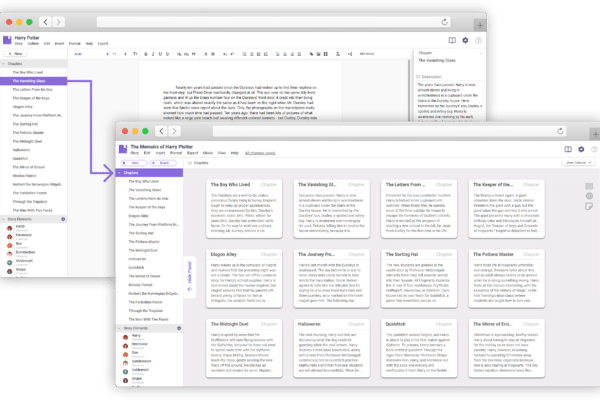
Task: Open Export menu in front window
Action: coord(192,153)
